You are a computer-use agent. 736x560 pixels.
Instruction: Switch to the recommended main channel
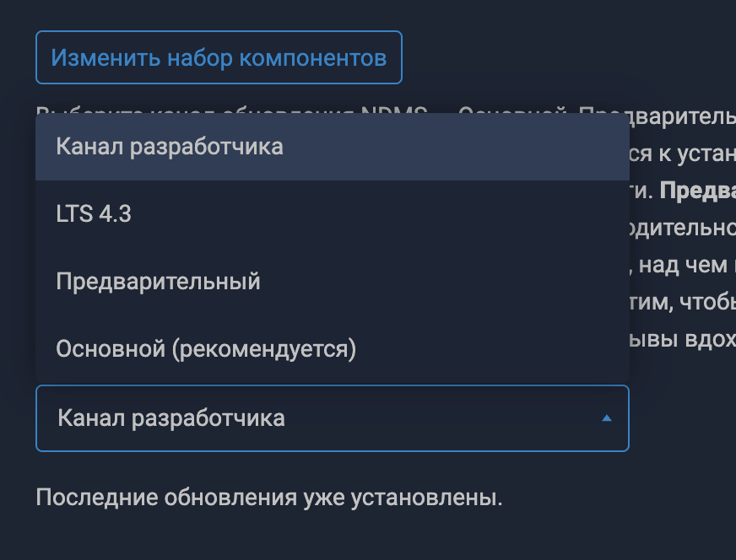tap(206, 348)
